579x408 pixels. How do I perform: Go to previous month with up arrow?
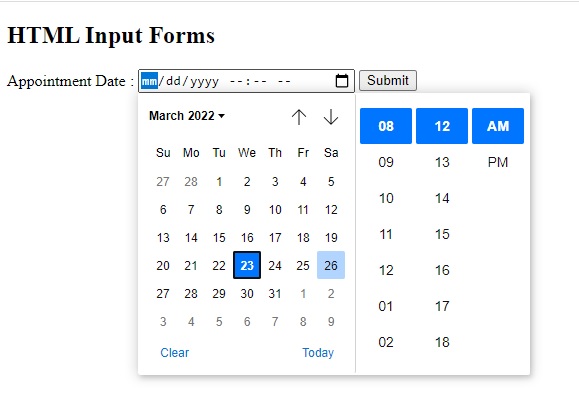tap(299, 117)
